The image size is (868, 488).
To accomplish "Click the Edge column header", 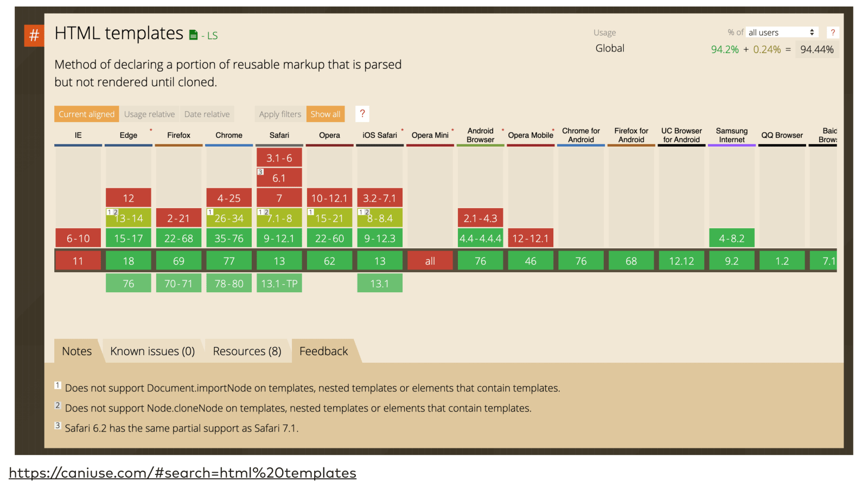I will 129,135.
